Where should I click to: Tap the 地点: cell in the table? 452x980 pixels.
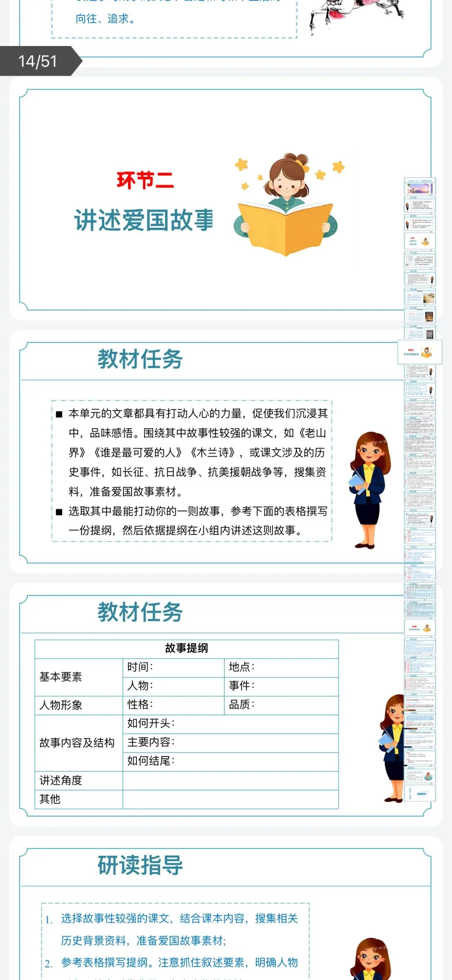click(x=281, y=667)
